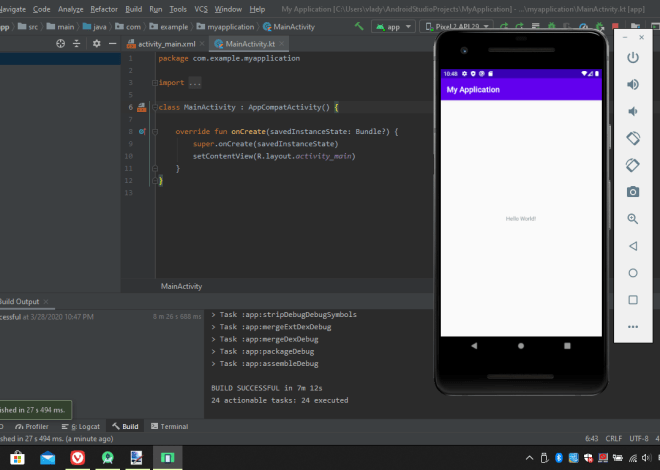
Task: Open the Analyze menu
Action: coord(70,9)
